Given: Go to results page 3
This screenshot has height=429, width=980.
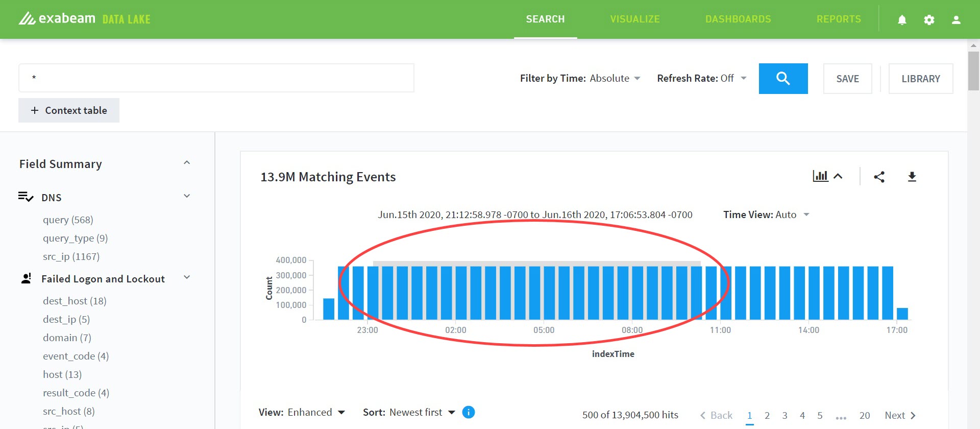Looking at the screenshot, I should pyautogui.click(x=785, y=415).
